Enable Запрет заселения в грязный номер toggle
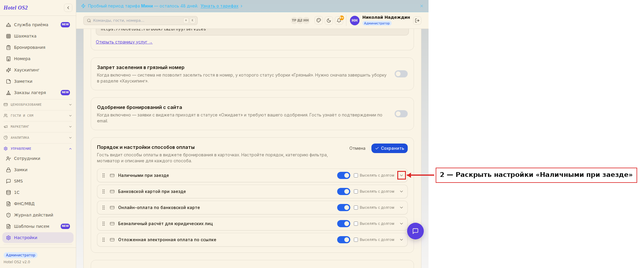644x268 pixels. click(401, 74)
